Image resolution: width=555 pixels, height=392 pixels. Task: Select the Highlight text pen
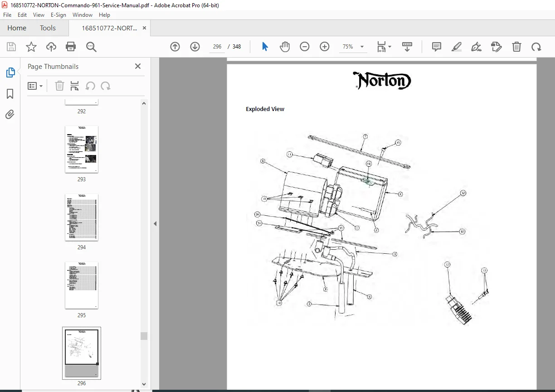click(x=457, y=47)
